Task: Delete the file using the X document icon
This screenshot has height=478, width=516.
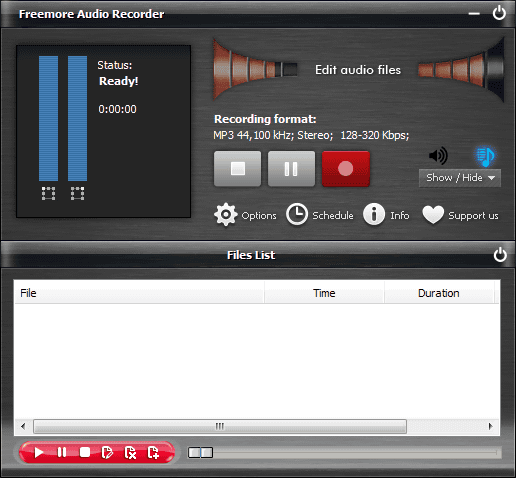Action: tap(130, 453)
